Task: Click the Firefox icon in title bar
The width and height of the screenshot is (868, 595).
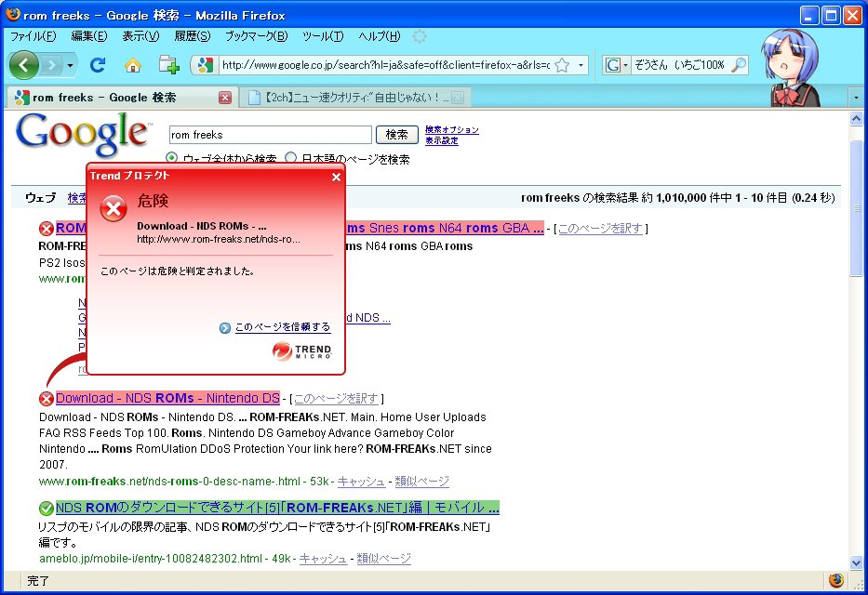Action: 13,14
